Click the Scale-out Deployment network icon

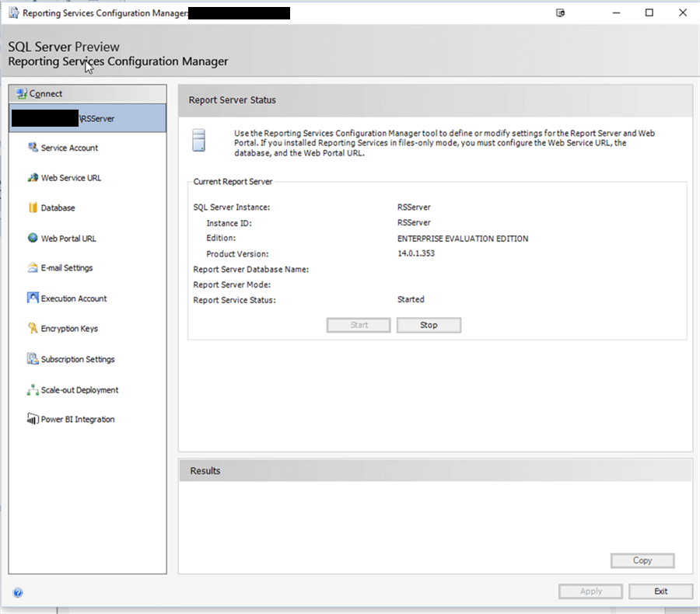click(x=33, y=390)
